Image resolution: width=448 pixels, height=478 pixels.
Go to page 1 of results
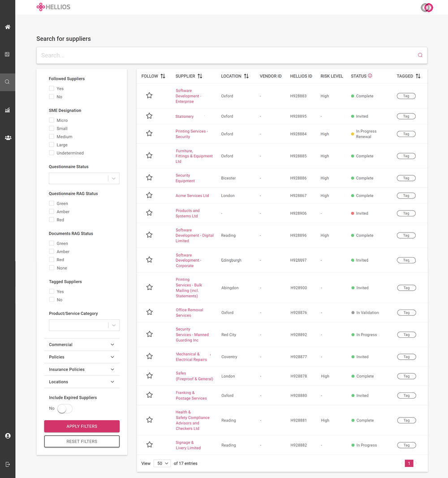tap(409, 463)
